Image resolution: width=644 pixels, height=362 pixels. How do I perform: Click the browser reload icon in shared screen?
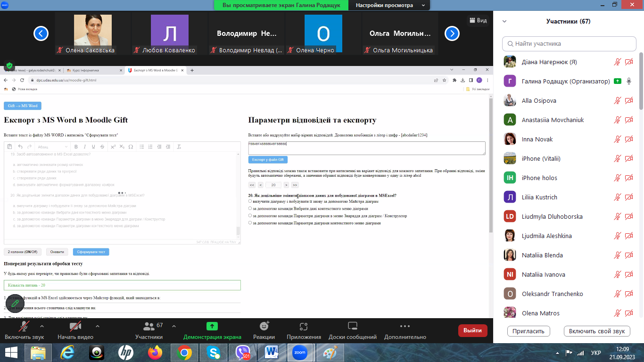pos(22,80)
